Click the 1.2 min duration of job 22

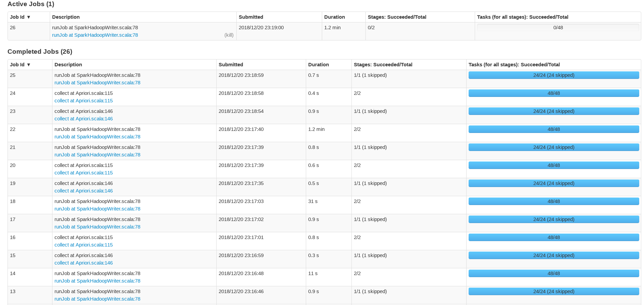(x=316, y=129)
